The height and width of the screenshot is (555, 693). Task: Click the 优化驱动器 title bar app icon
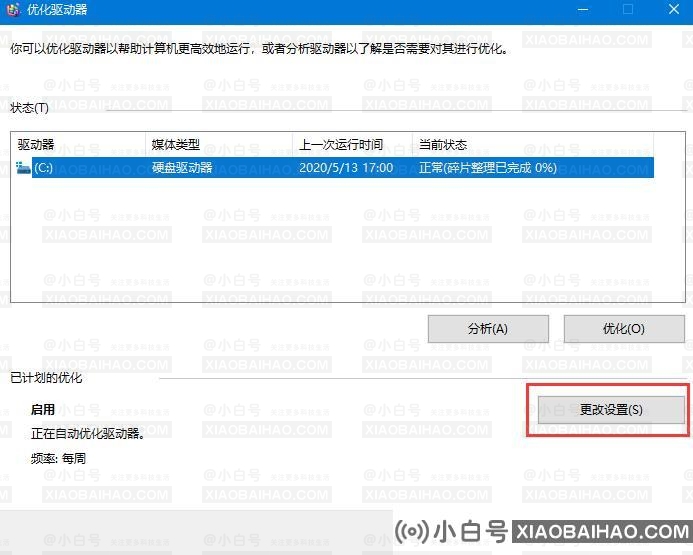[13, 10]
